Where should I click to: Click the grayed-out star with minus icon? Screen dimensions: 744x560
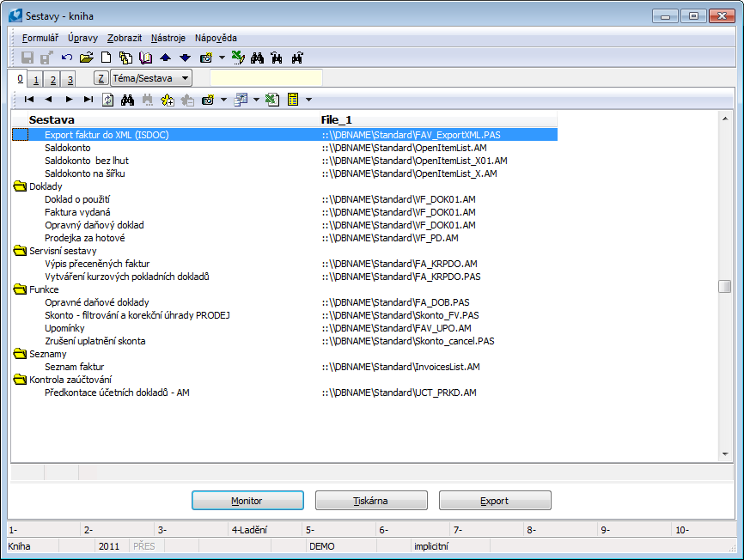point(187,100)
